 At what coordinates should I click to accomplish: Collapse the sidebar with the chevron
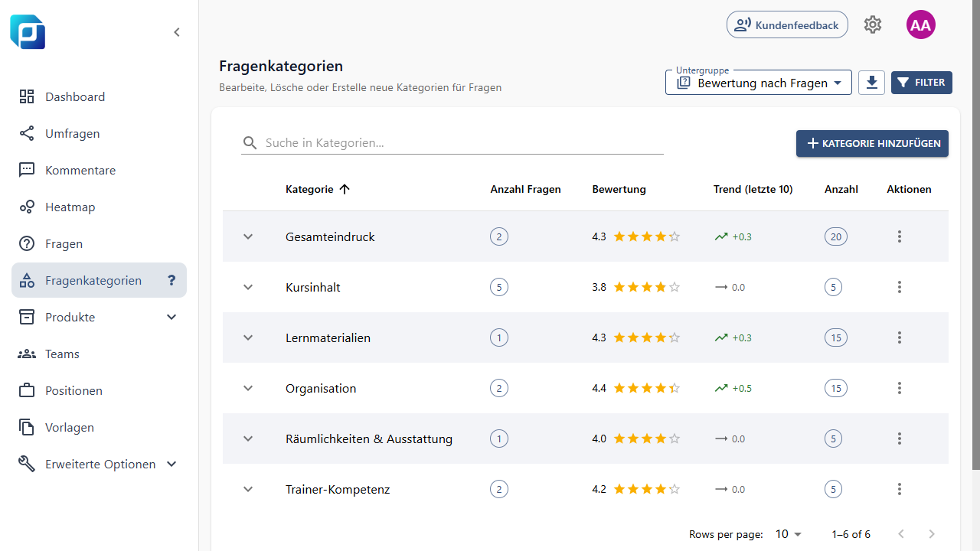177,32
